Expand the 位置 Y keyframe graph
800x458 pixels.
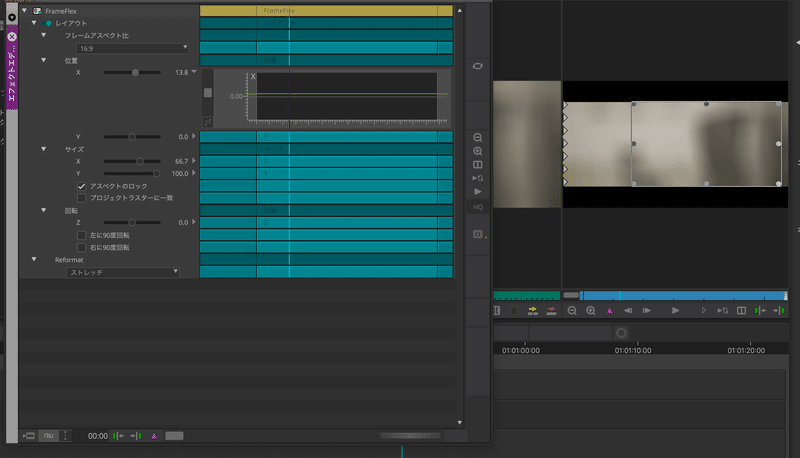click(194, 136)
